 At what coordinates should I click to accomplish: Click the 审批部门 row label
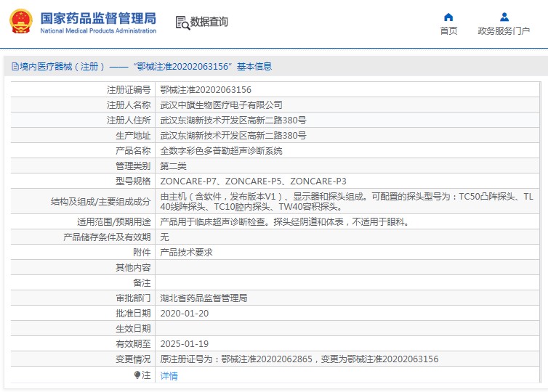click(133, 298)
